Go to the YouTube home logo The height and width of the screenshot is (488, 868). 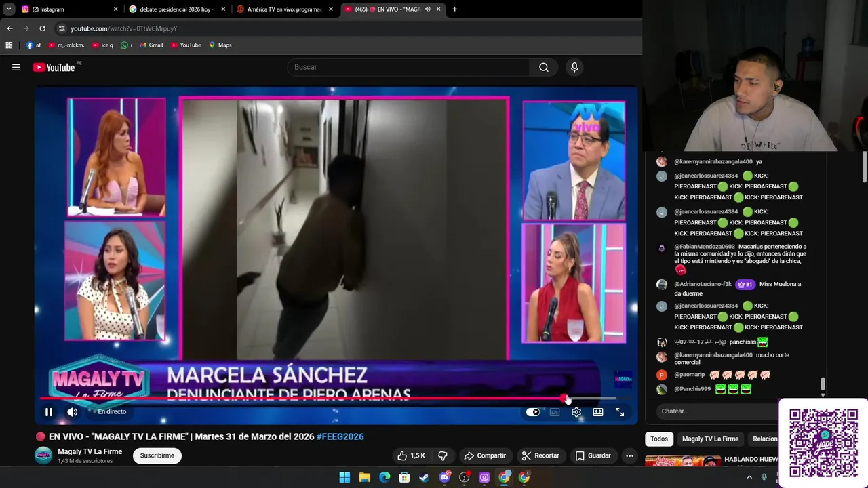click(54, 67)
